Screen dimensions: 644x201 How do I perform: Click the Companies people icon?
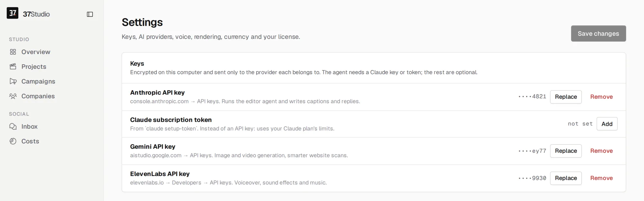point(13,96)
